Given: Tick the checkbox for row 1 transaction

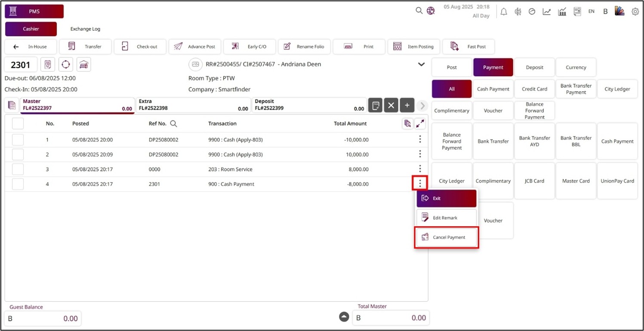Looking at the screenshot, I should pos(18,140).
